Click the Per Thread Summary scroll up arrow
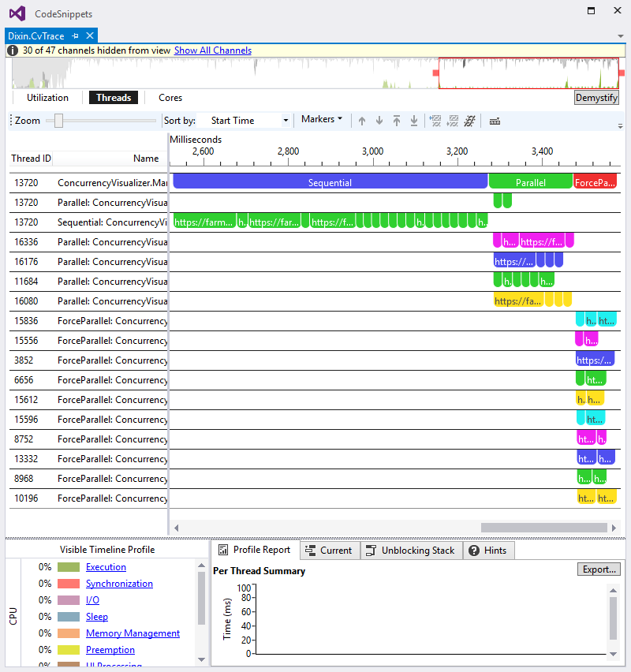 click(614, 591)
